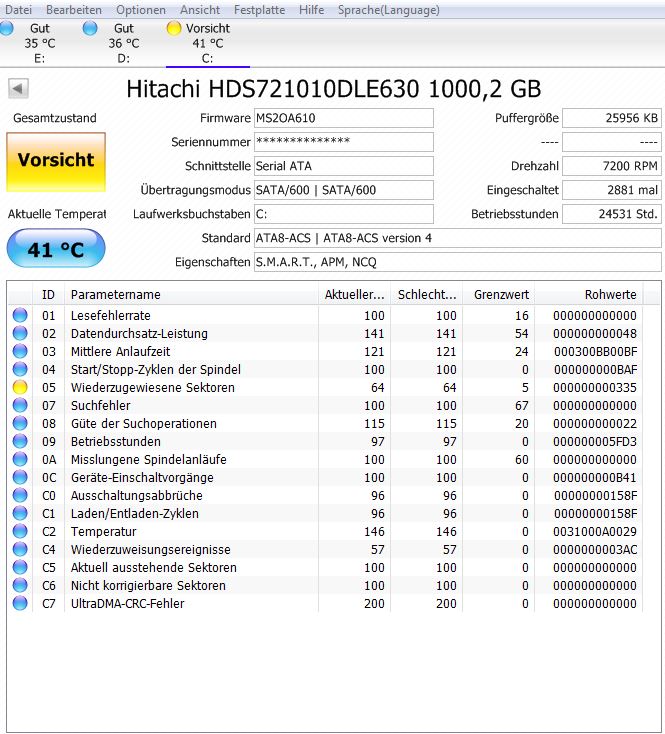
Task: Click the Puffergröße value 25956 KB
Action: click(612, 118)
